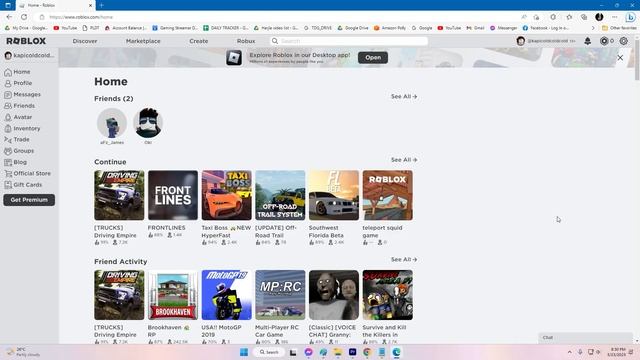640x360 pixels.
Task: Click the Roblox logo in the header
Action: click(x=26, y=41)
